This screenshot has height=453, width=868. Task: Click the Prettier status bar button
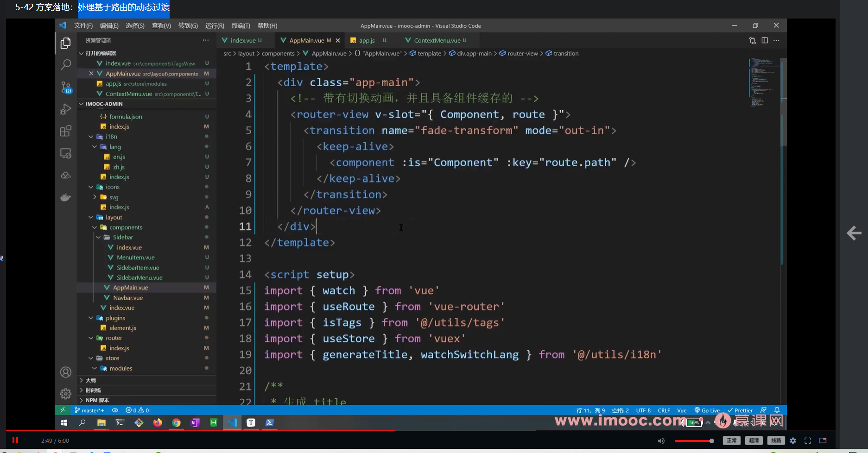(x=740, y=410)
